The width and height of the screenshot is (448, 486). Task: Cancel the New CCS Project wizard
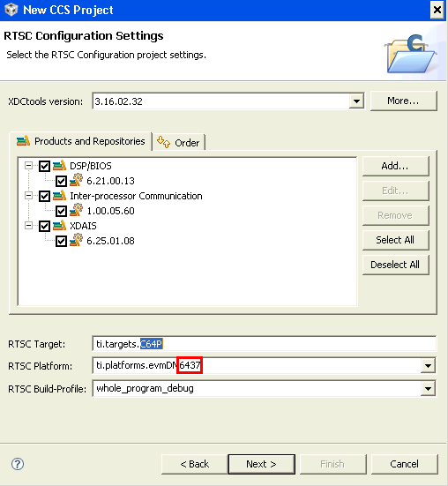coord(404,464)
